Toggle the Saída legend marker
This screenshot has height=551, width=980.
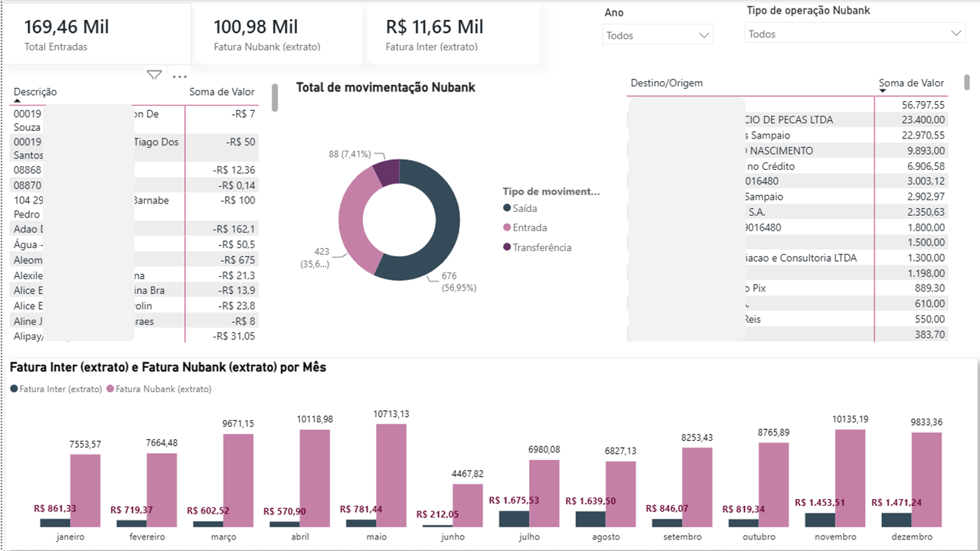click(507, 208)
